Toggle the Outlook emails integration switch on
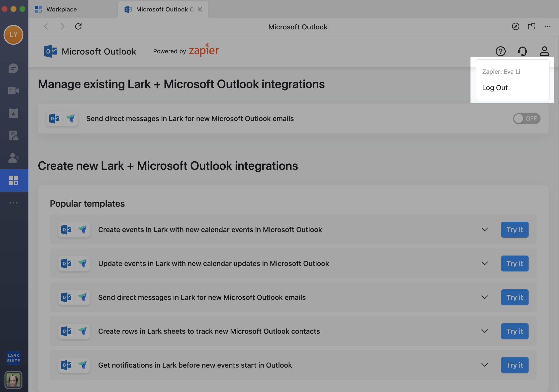The width and height of the screenshot is (559, 392). pyautogui.click(x=526, y=119)
